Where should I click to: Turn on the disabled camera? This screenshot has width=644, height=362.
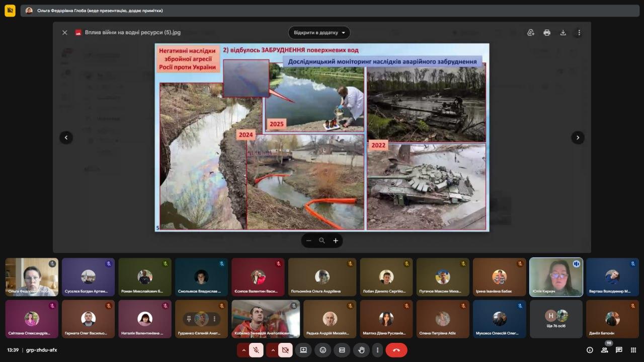point(285,350)
